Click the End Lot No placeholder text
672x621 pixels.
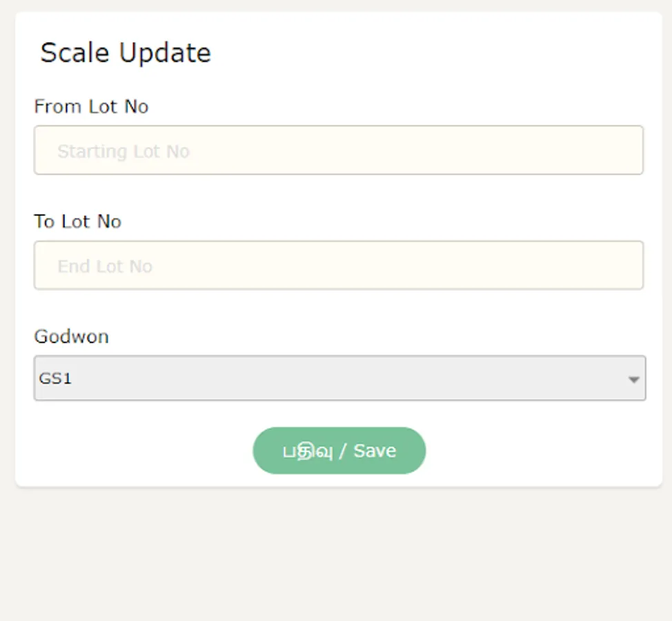105,266
